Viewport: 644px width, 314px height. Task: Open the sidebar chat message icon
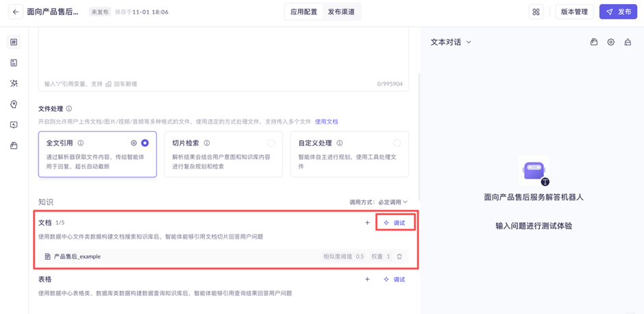14,125
